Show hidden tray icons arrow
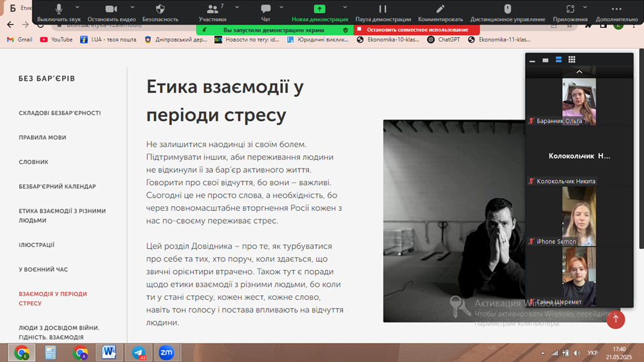644x362 pixels. [543, 353]
